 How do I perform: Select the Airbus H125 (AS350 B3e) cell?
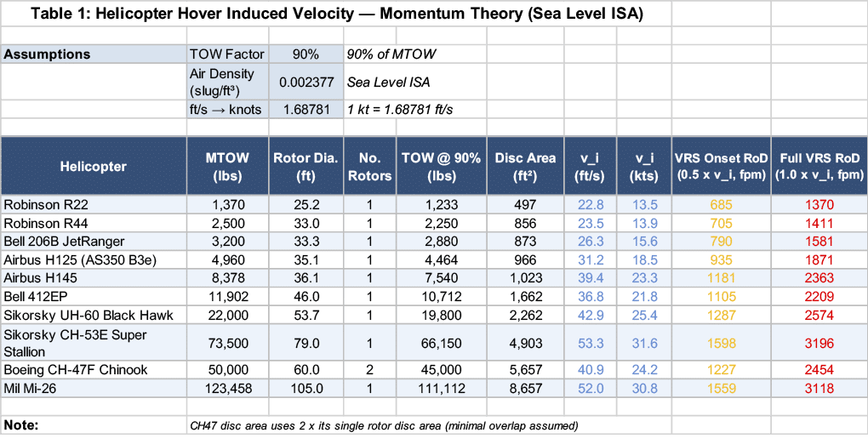click(94, 259)
